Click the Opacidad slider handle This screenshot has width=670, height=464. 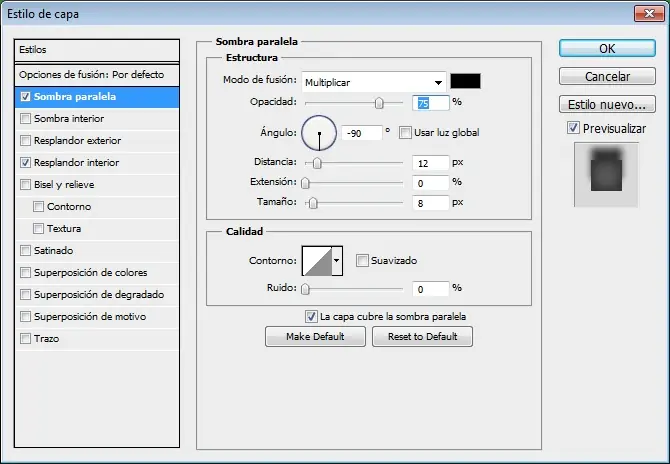[x=379, y=103]
